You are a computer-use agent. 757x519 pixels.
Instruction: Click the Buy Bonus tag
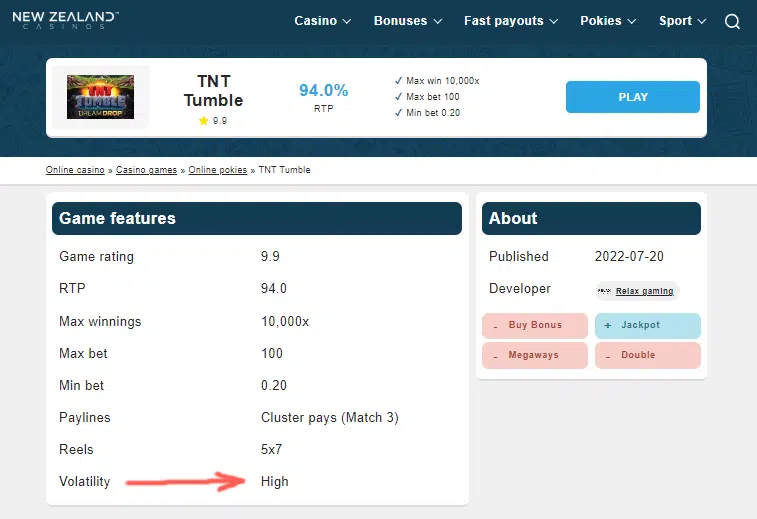pyautogui.click(x=535, y=325)
